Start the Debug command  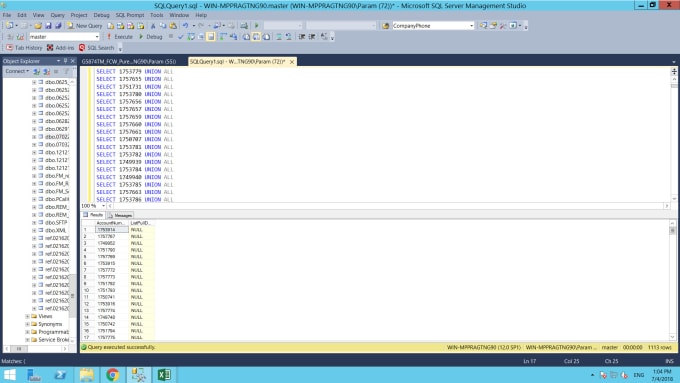click(150, 37)
